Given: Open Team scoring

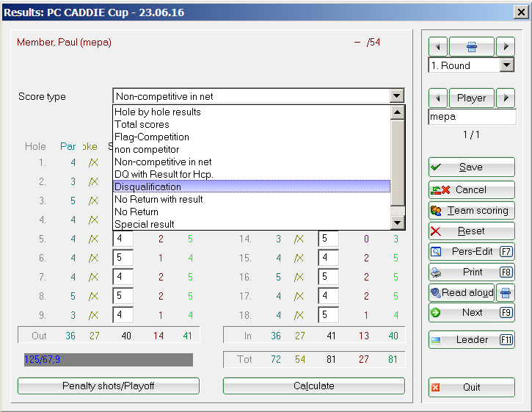Looking at the screenshot, I should [472, 211].
